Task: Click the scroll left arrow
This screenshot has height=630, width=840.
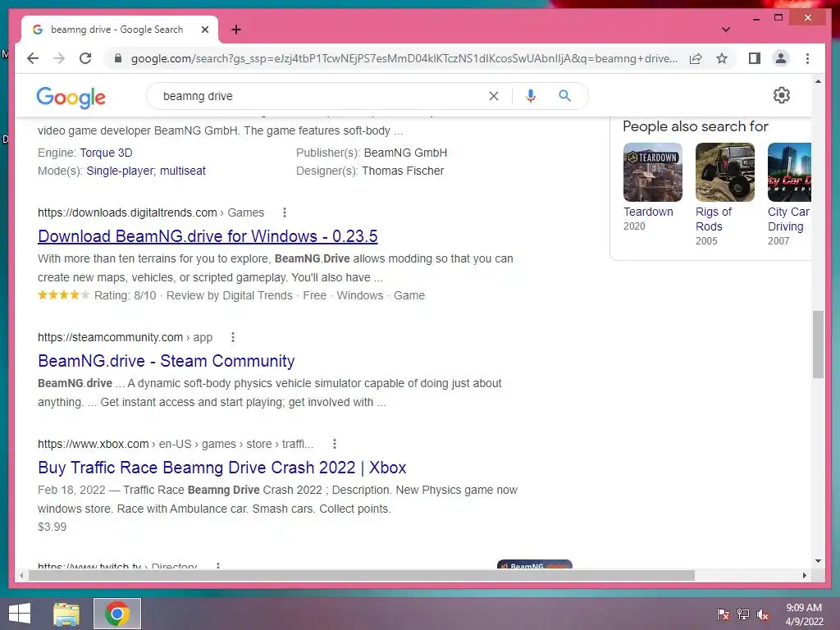Action: point(21,575)
